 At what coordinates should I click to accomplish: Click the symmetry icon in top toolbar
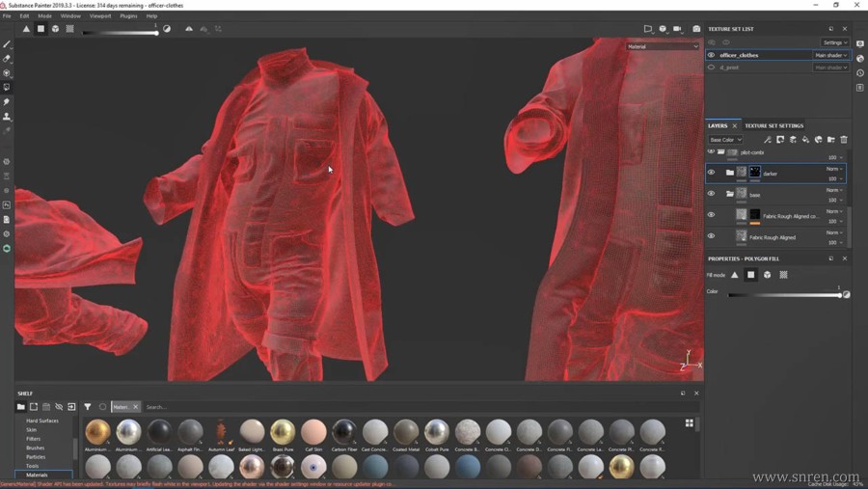[x=189, y=29]
